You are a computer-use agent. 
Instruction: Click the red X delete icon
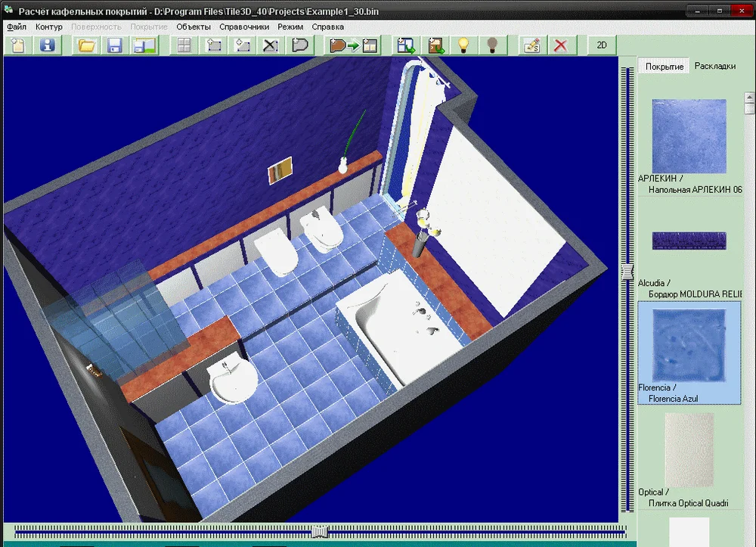coord(560,45)
